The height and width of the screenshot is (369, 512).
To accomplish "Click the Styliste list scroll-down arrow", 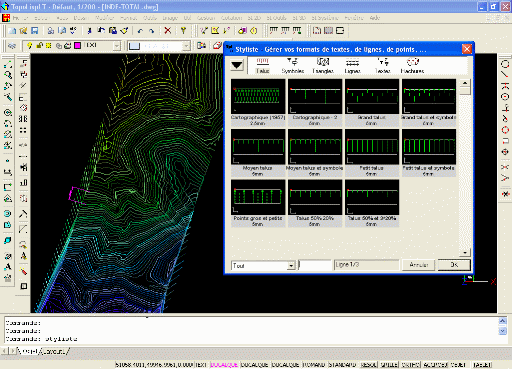I will tap(465, 252).
